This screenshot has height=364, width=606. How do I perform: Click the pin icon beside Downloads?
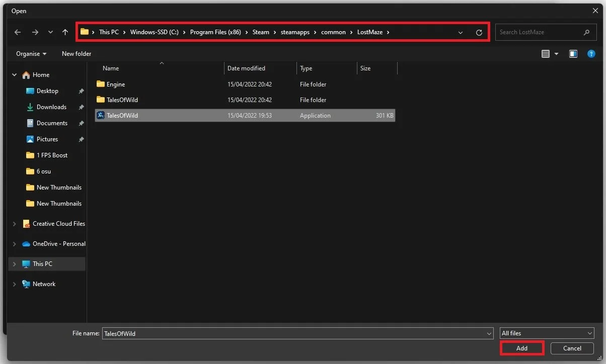[x=81, y=108]
